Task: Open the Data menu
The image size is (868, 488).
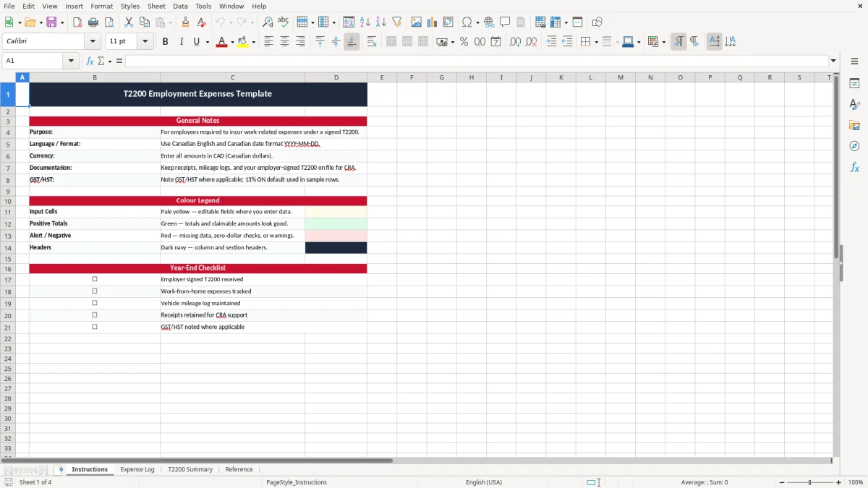Action: click(x=180, y=6)
